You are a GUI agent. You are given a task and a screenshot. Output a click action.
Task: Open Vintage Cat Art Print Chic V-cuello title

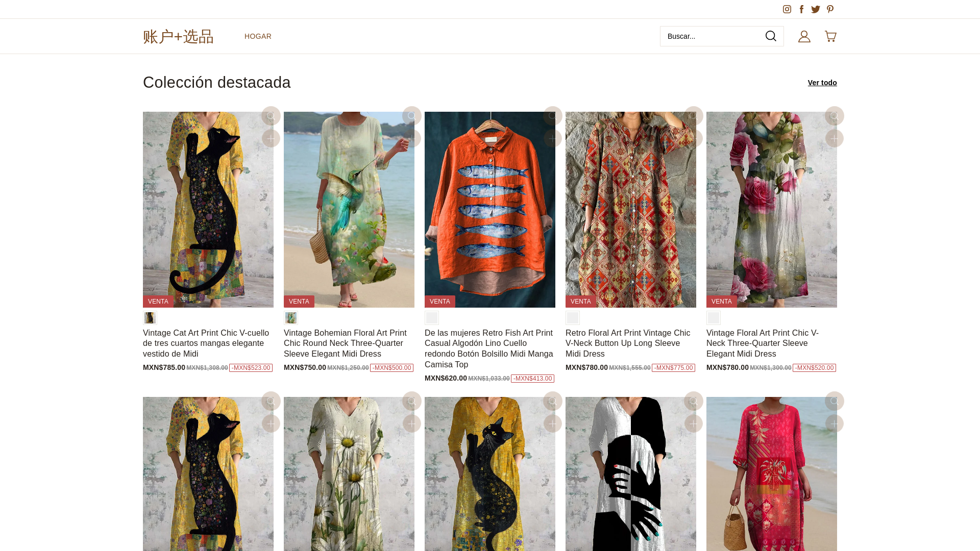coord(206,343)
